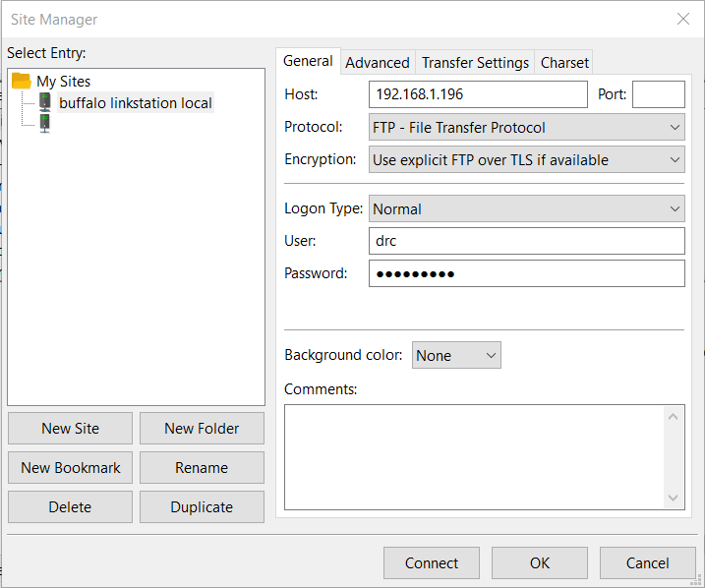The image size is (705, 588).
Task: Click the Rename button
Action: tap(202, 468)
